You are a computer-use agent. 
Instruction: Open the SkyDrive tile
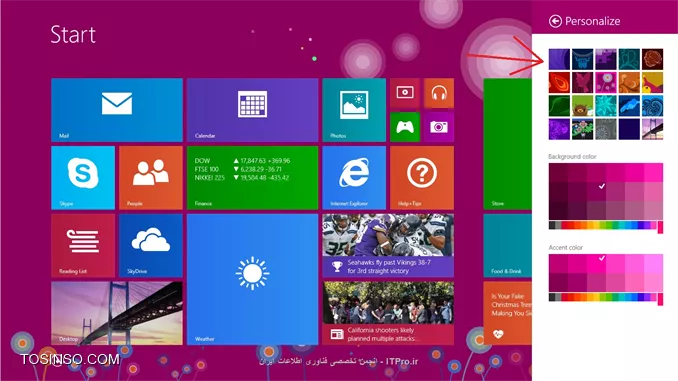click(x=150, y=246)
